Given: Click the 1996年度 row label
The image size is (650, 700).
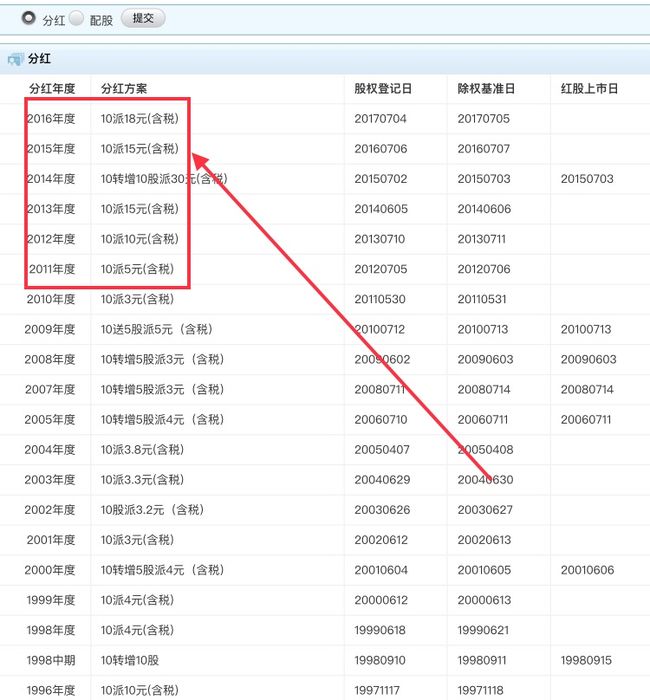Looking at the screenshot, I should [51, 691].
